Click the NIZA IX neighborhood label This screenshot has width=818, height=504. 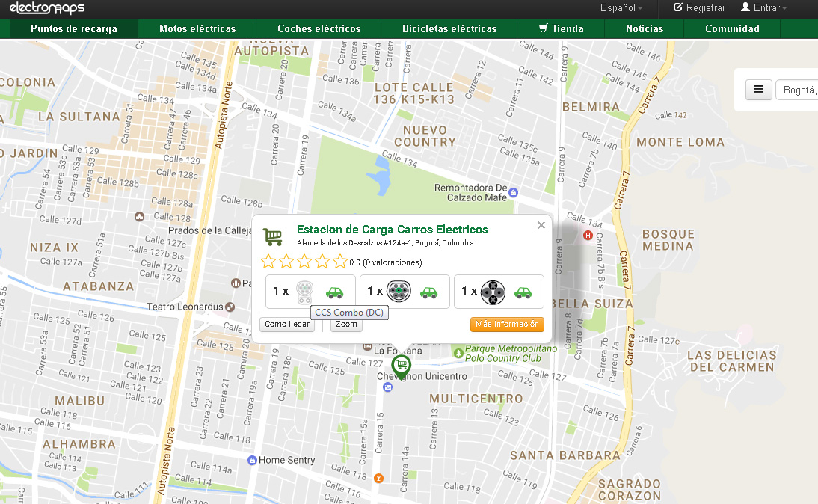55,248
